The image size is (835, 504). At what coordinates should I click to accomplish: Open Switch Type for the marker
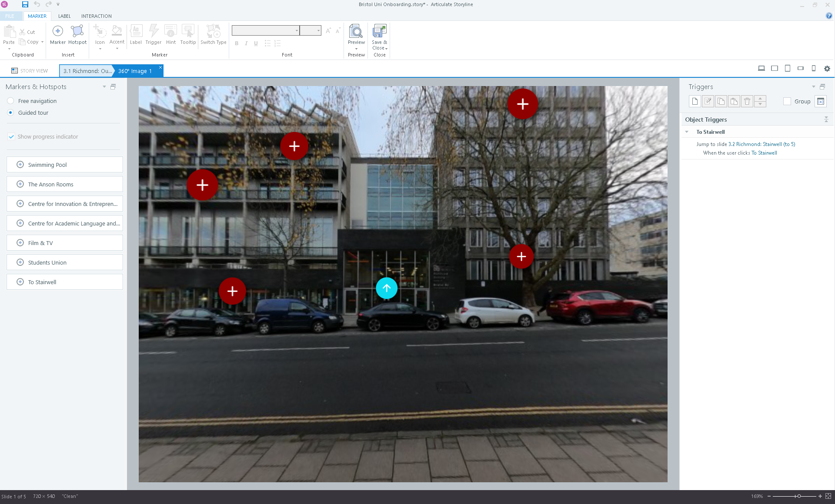(x=213, y=34)
